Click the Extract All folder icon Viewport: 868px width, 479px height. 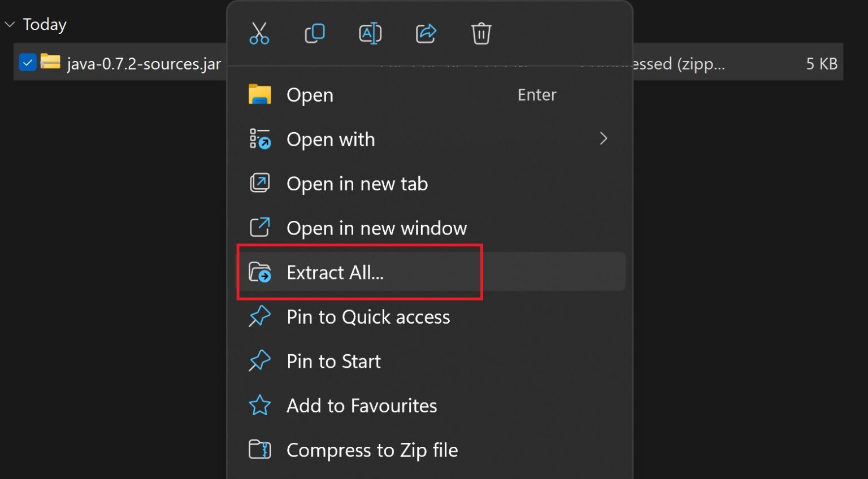[x=260, y=272]
